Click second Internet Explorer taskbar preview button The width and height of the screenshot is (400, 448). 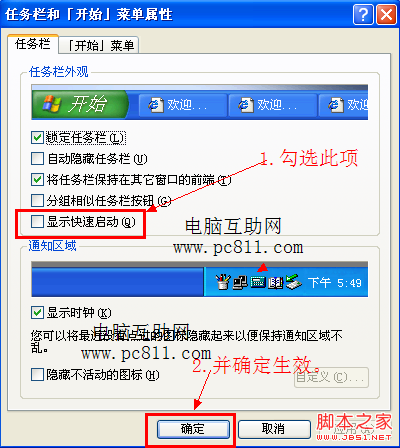coord(273,105)
